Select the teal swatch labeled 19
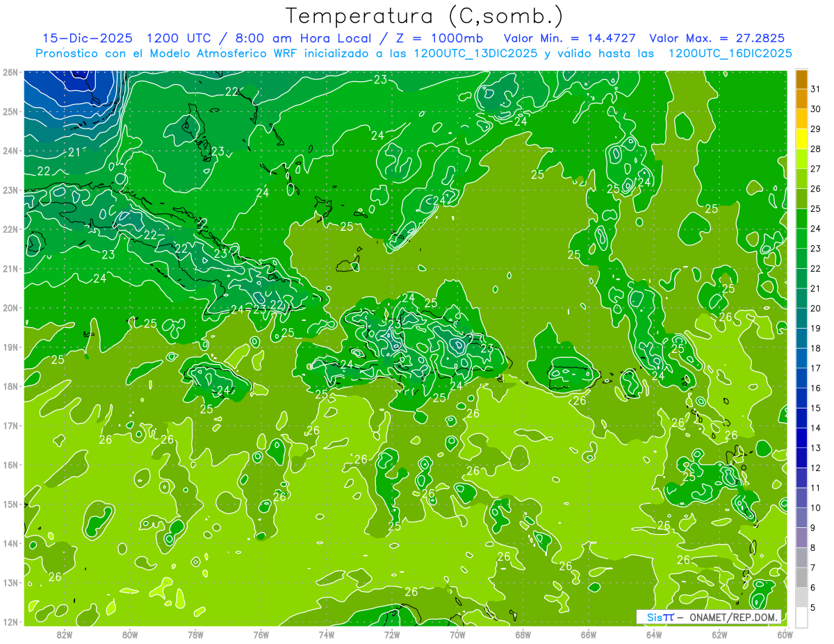The image size is (834, 644). [801, 318]
